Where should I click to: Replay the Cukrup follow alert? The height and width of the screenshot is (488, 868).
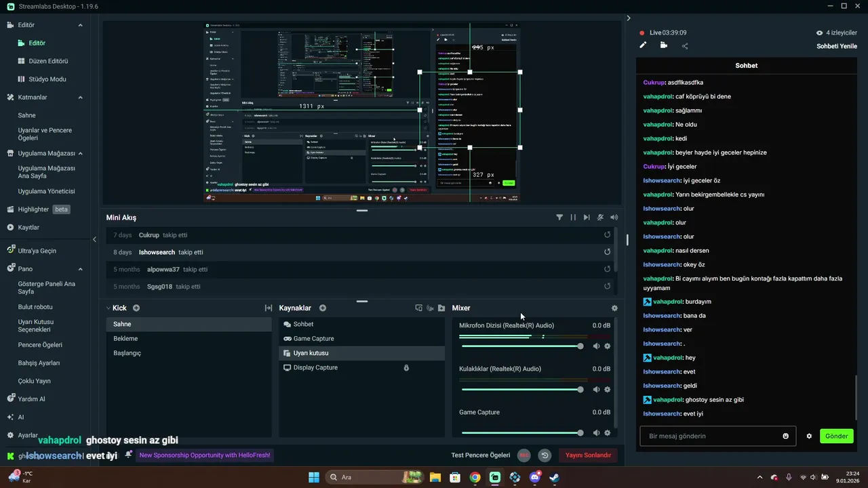[608, 235]
